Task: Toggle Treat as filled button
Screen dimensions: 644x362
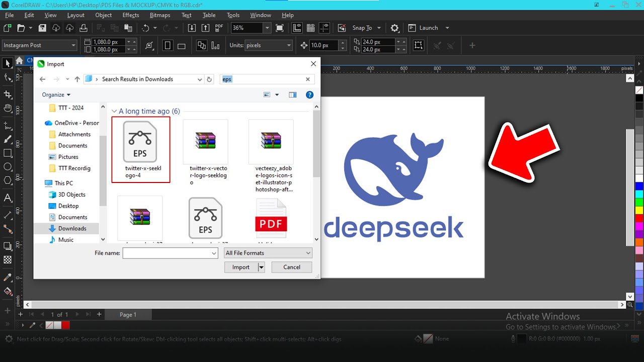Action: coord(418,46)
